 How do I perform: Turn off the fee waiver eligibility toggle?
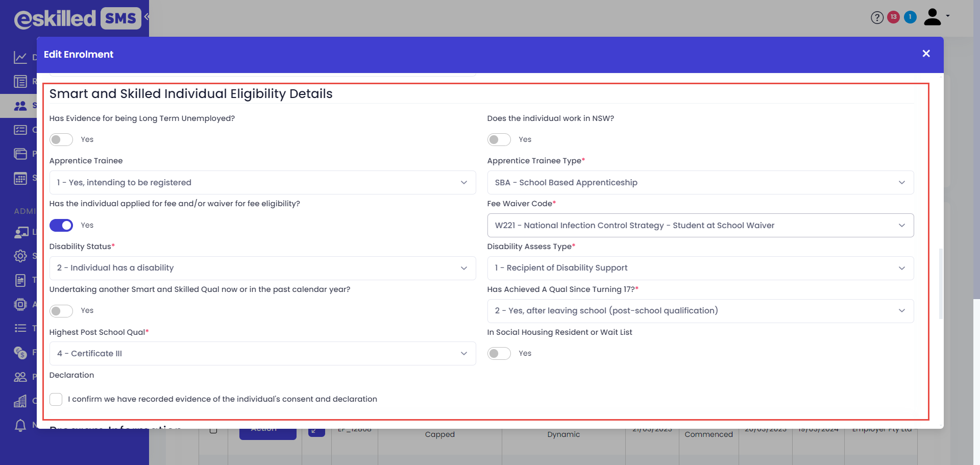(x=61, y=225)
